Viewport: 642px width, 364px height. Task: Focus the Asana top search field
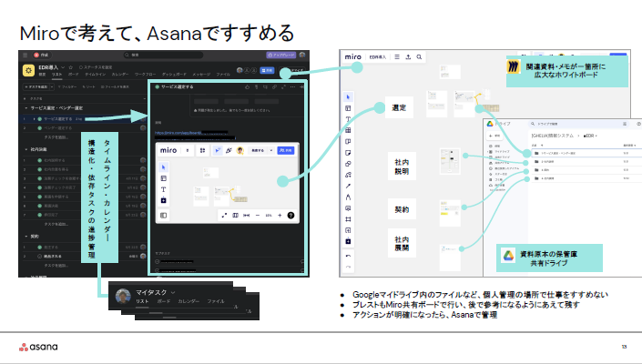pyautogui.click(x=164, y=55)
